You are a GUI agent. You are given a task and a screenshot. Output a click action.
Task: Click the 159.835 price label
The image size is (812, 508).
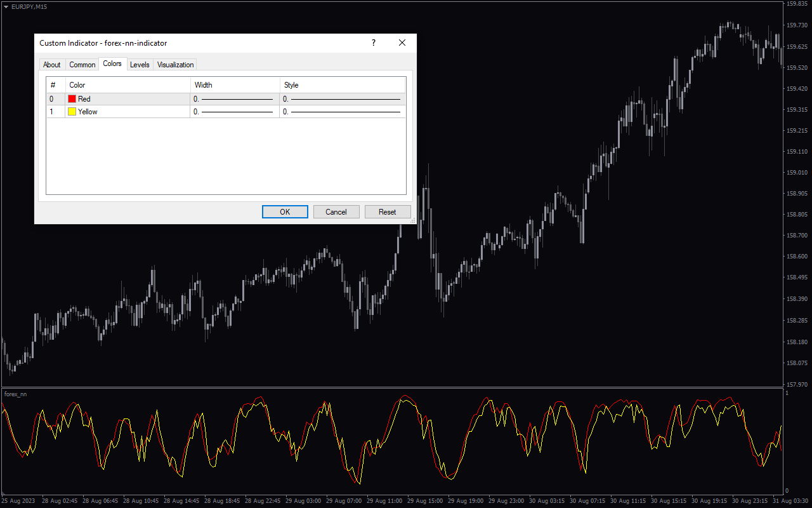pyautogui.click(x=797, y=4)
